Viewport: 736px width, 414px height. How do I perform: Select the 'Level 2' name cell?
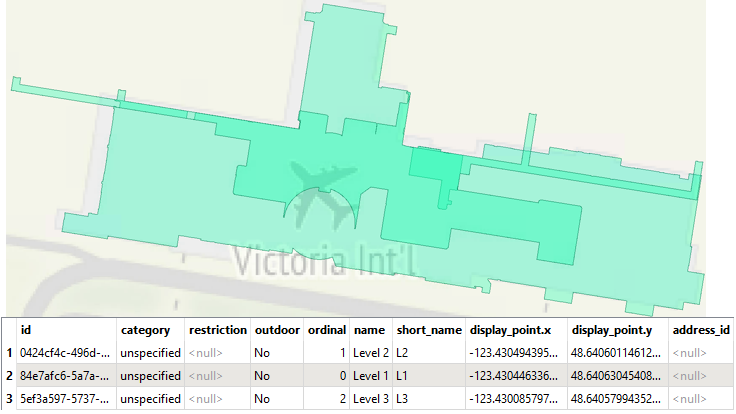371,353
